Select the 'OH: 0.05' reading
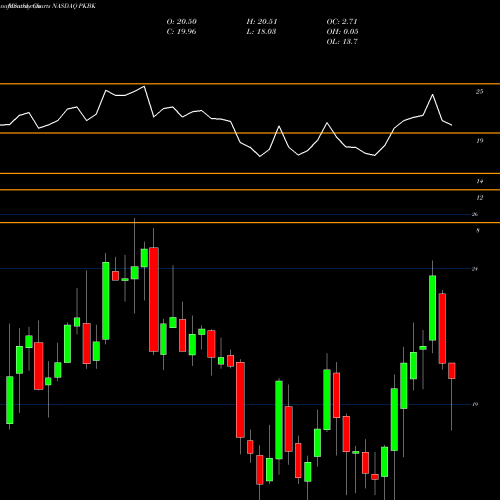The width and height of the screenshot is (500, 500). pos(342,32)
